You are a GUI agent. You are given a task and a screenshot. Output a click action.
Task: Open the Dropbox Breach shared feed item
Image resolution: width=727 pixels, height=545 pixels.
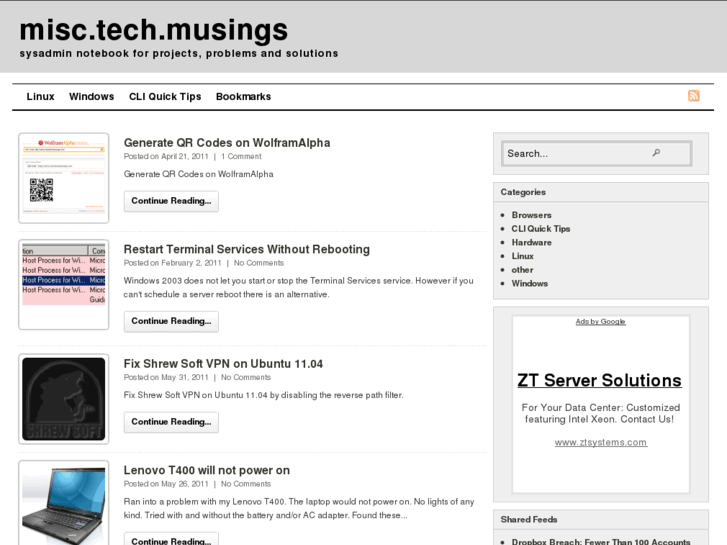click(x=601, y=541)
